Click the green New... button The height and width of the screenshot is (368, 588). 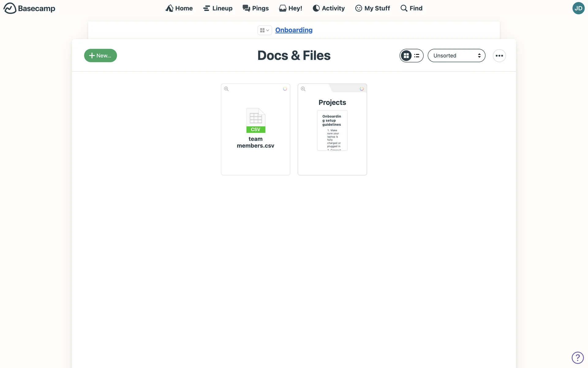tap(100, 56)
